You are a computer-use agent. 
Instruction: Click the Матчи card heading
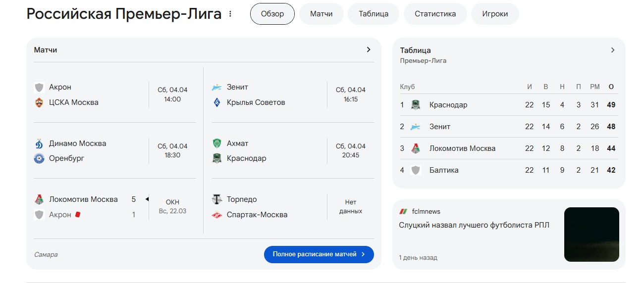[46, 50]
